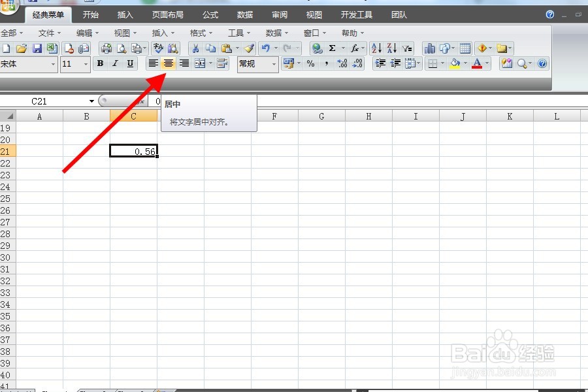Viewport: 588px width, 392px height.
Task: Apply comma style number format
Action: point(327,64)
